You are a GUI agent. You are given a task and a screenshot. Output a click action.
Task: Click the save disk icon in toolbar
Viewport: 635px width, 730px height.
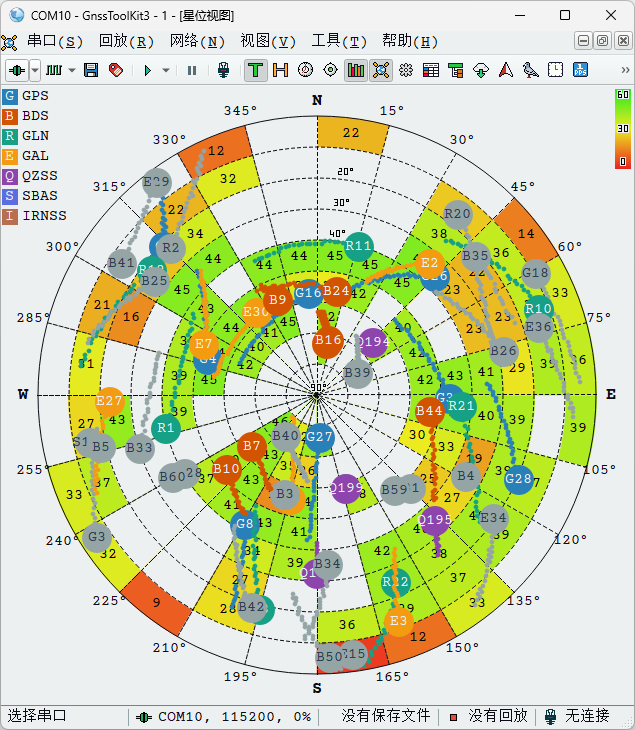pyautogui.click(x=91, y=70)
